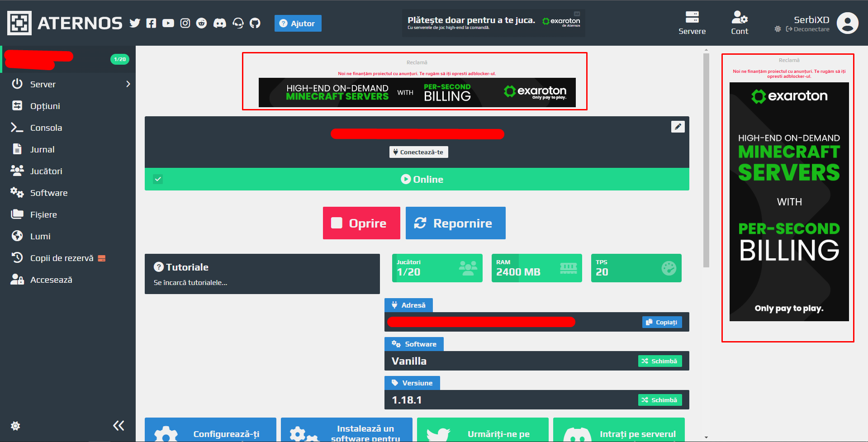Click the Tutoriale heading
868x442 pixels.
(x=181, y=267)
